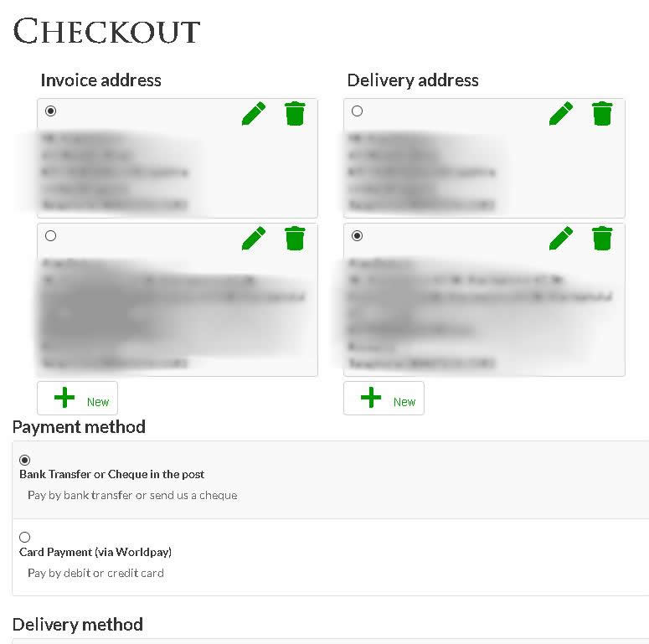Viewport: 649px width, 644px height.
Task: Delete the second delivery address
Action: 602,238
